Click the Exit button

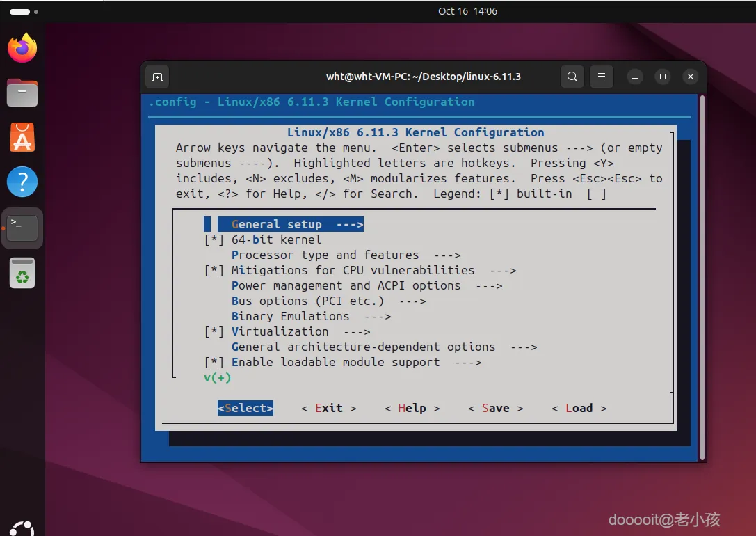329,408
